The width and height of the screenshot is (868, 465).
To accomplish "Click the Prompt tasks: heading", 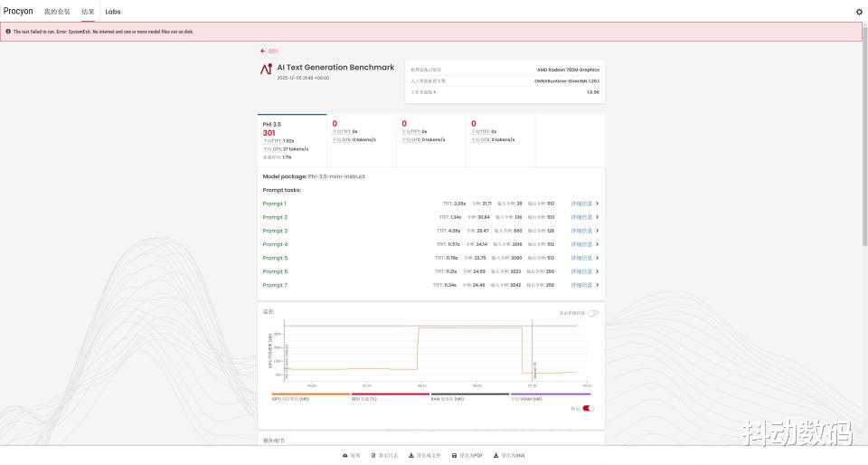I will (282, 190).
